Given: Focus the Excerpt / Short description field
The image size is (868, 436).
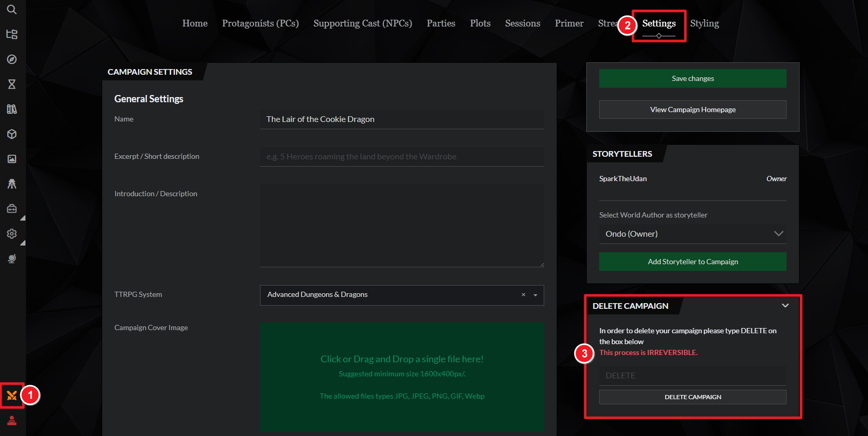Looking at the screenshot, I should click(x=402, y=157).
